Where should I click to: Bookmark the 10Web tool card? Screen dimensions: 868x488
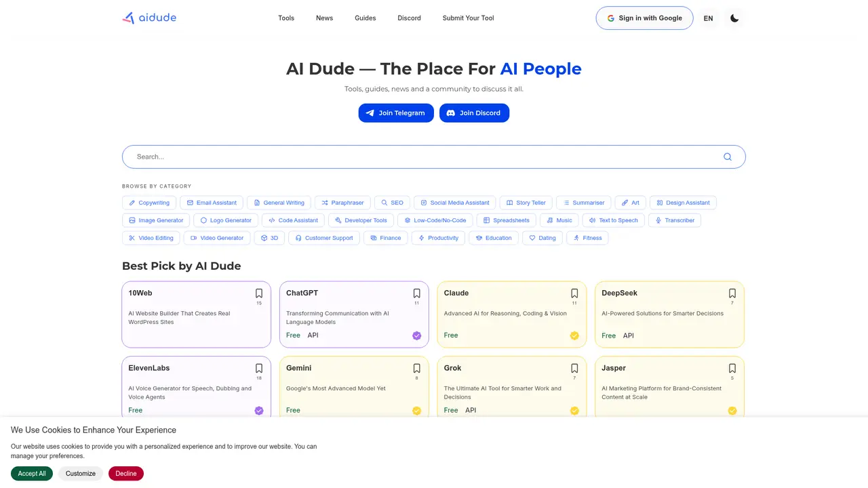(x=259, y=293)
